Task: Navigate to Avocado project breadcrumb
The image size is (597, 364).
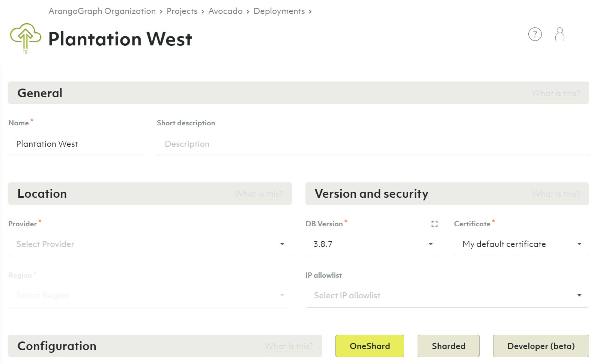Action: coord(226,11)
